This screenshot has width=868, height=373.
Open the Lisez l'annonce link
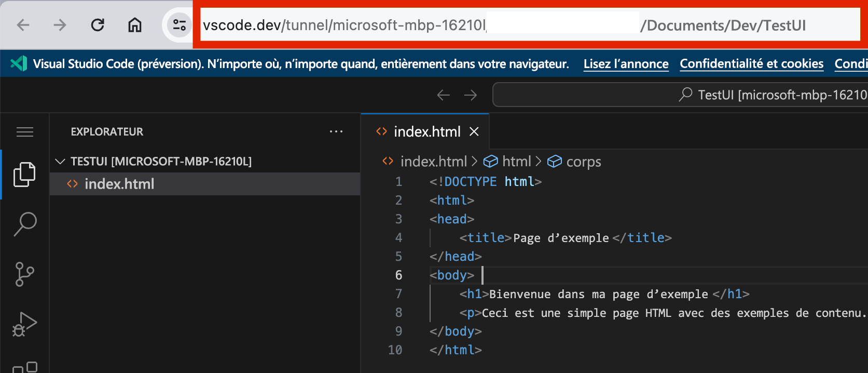626,64
